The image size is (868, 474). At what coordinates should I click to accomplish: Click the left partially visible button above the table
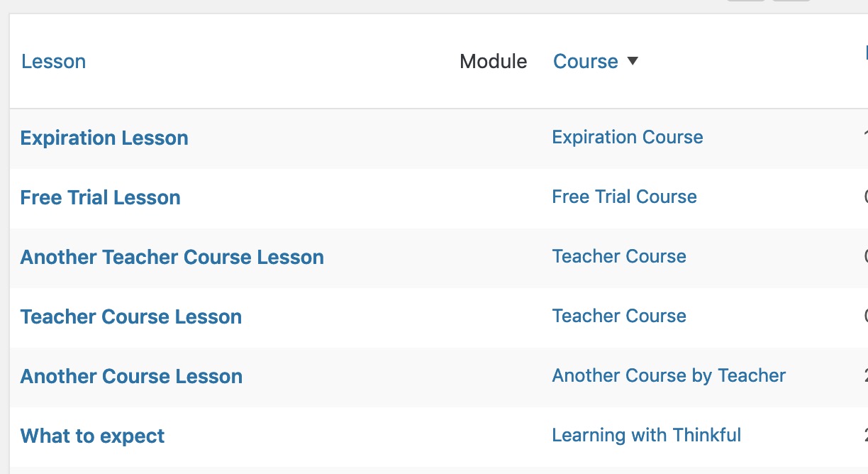746,1
